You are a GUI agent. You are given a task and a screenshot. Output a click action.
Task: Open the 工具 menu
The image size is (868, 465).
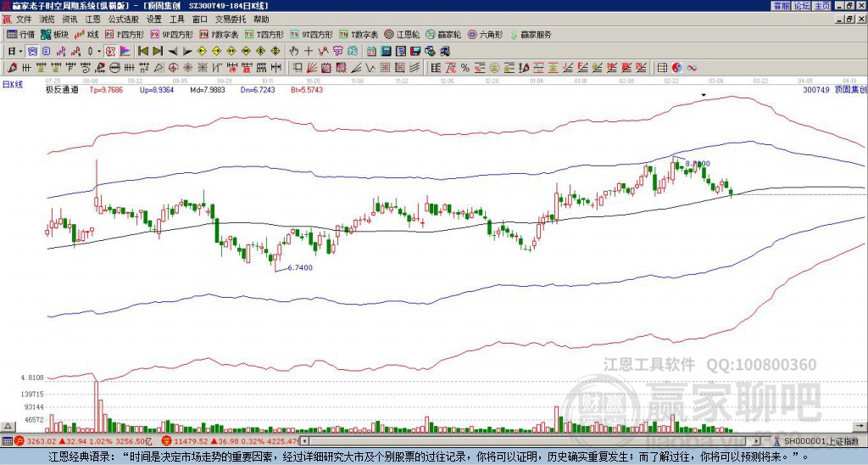(176, 20)
